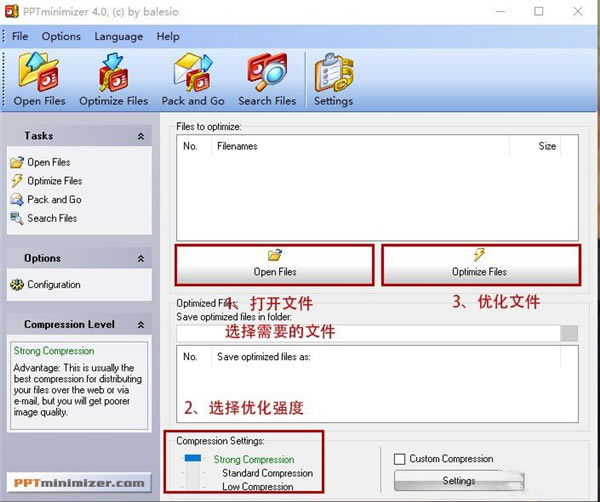Open the Help menu
Viewport: 600px width, 502px height.
[168, 36]
